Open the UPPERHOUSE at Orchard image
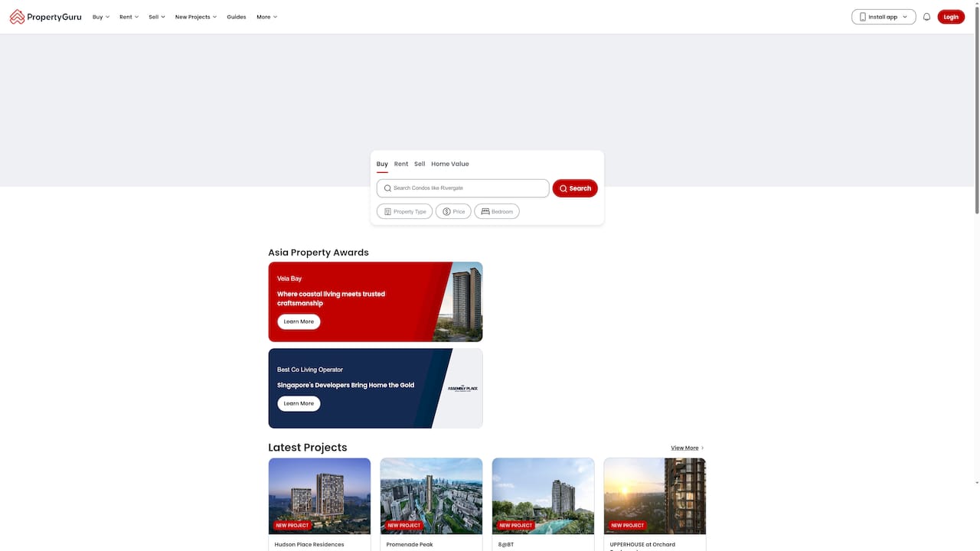This screenshot has height=551, width=980. pyautogui.click(x=655, y=496)
